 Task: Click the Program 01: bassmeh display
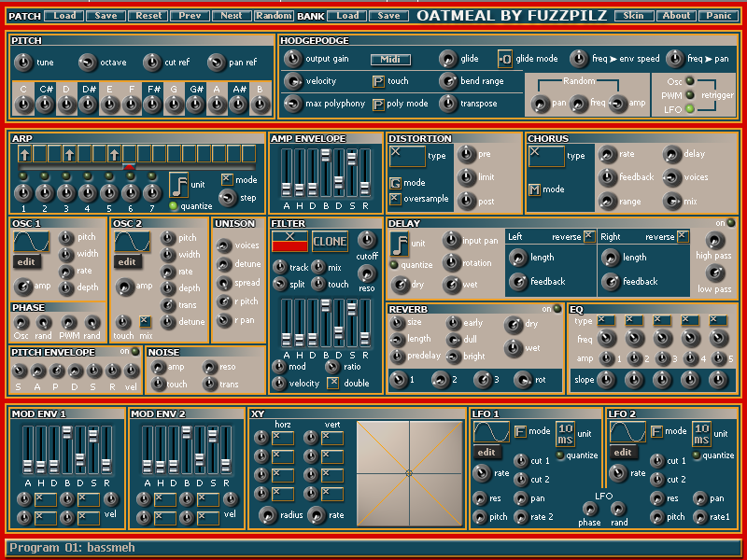pos(373,548)
